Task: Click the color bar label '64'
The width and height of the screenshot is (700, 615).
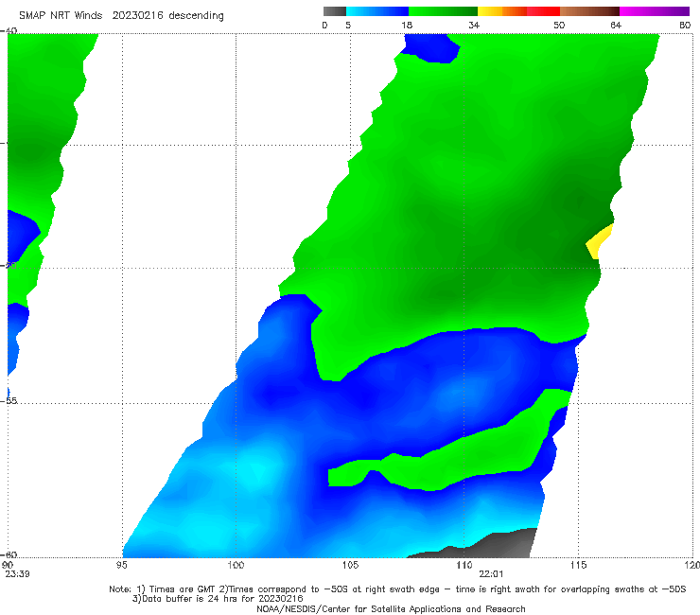Action: 616,25
